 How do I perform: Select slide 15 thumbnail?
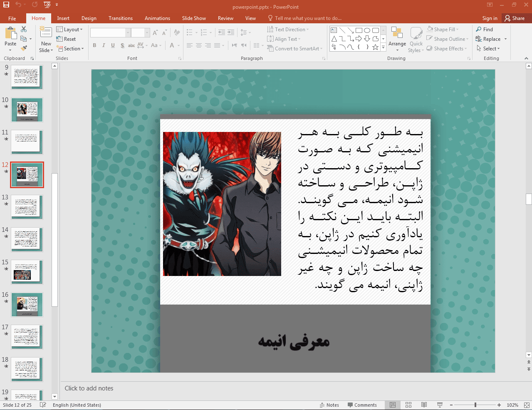coord(27,272)
